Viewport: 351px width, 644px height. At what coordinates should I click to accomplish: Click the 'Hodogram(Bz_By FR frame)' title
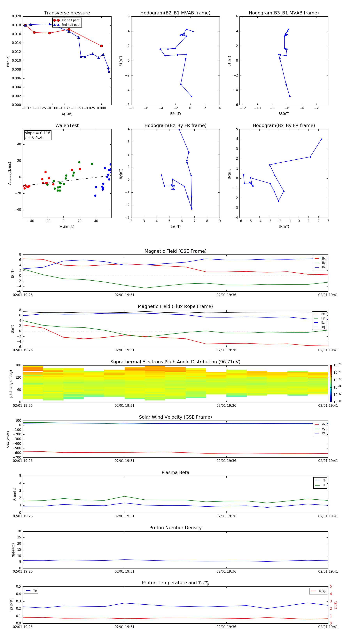tap(175, 125)
